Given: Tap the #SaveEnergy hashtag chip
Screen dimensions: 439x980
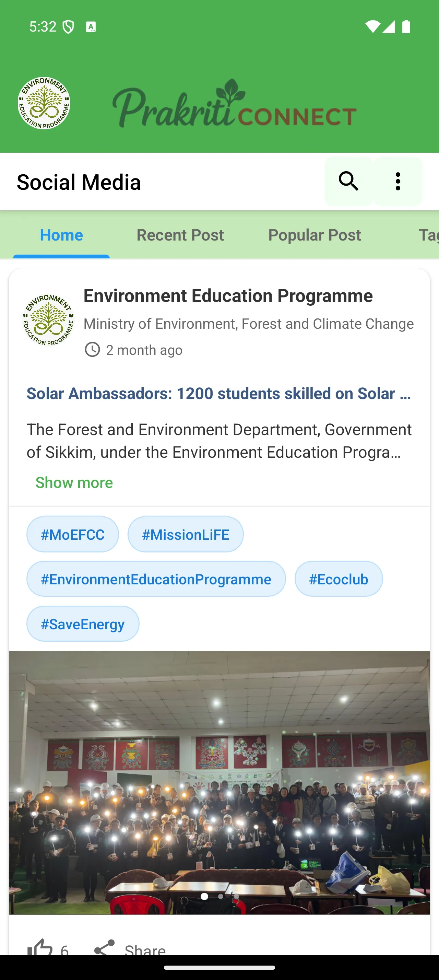Looking at the screenshot, I should point(83,624).
